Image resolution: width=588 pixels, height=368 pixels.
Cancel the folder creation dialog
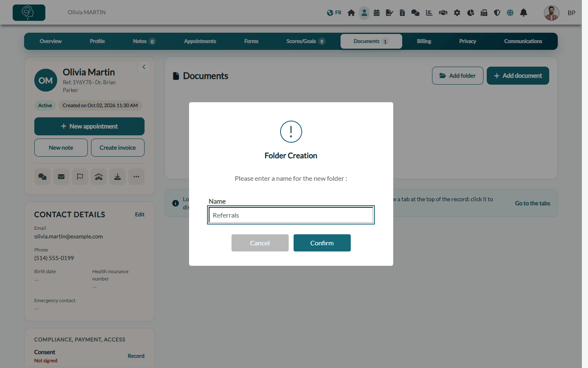(x=260, y=243)
